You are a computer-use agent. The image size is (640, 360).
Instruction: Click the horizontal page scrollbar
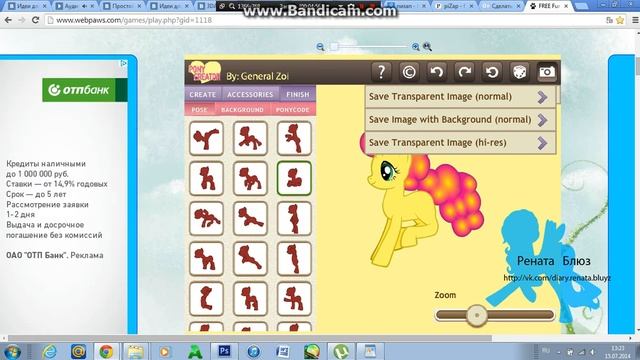pyautogui.click(x=249, y=338)
